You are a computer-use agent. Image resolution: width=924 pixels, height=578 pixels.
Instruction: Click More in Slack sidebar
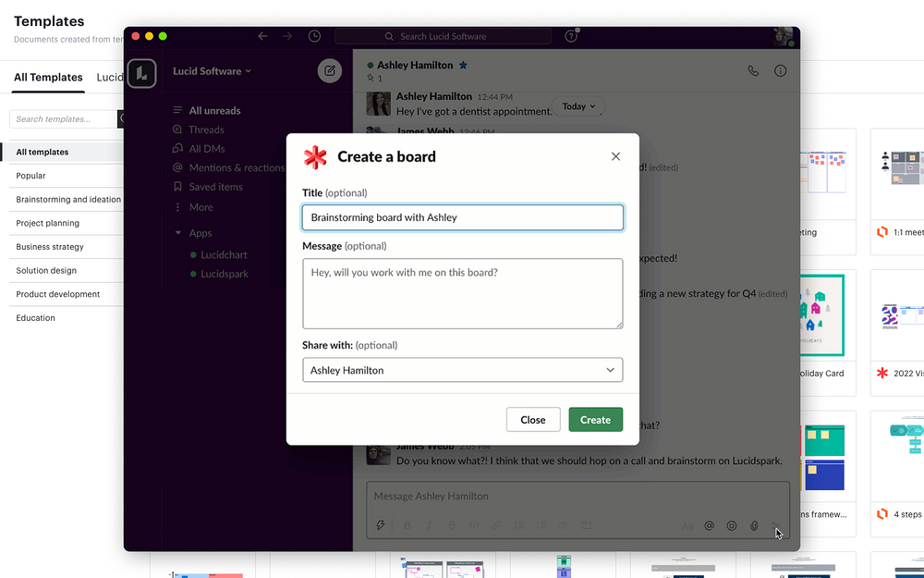(201, 207)
